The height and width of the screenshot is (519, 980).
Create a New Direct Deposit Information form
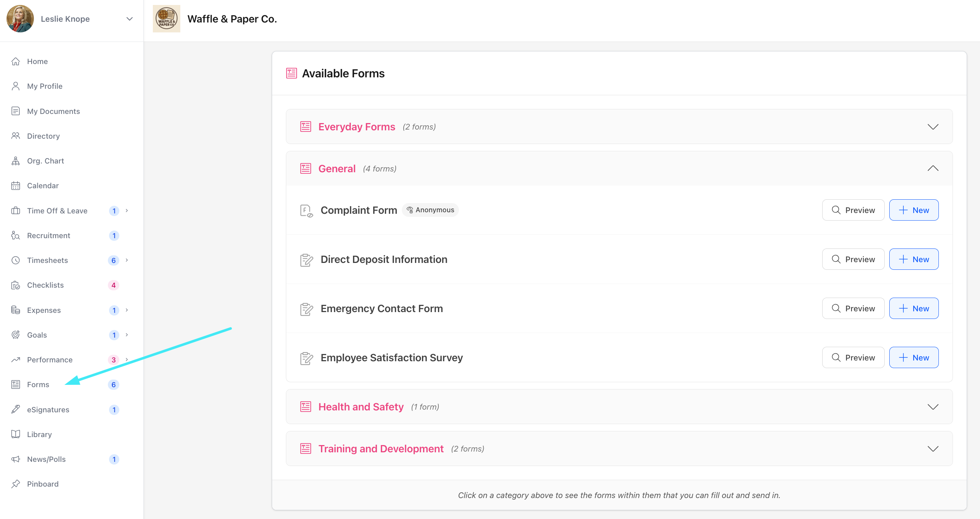(x=914, y=259)
